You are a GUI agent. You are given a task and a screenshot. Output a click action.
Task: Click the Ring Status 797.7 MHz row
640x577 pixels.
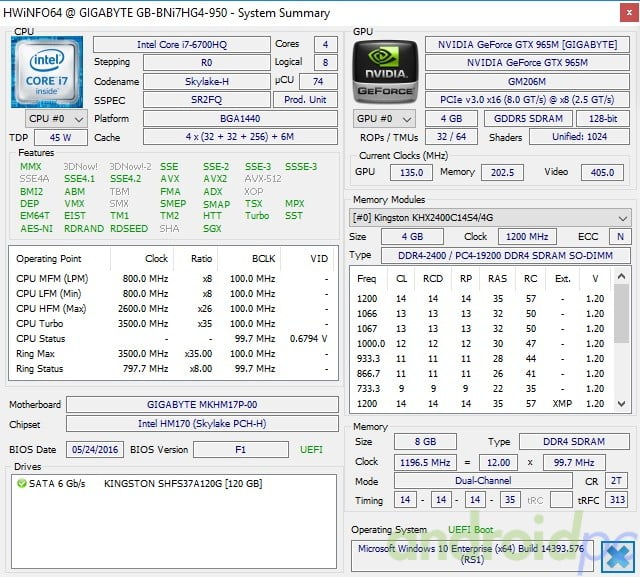pos(173,369)
